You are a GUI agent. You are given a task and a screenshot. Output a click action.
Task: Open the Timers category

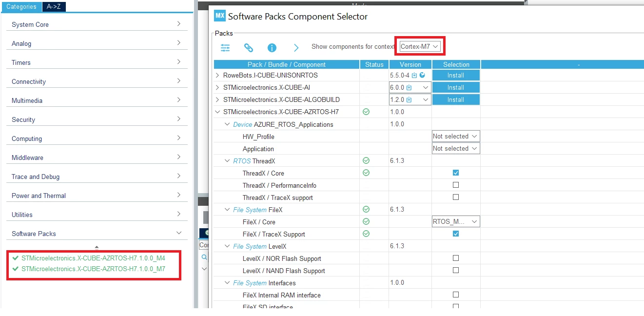(x=97, y=62)
